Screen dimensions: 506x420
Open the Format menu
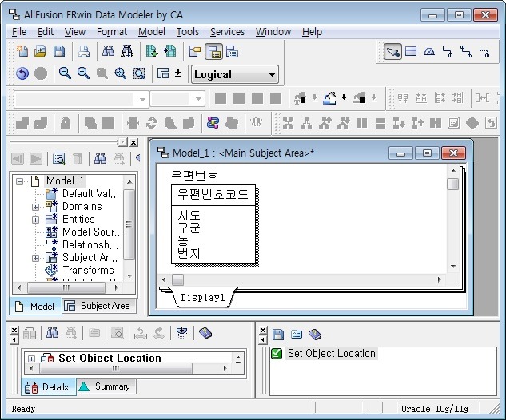[112, 32]
